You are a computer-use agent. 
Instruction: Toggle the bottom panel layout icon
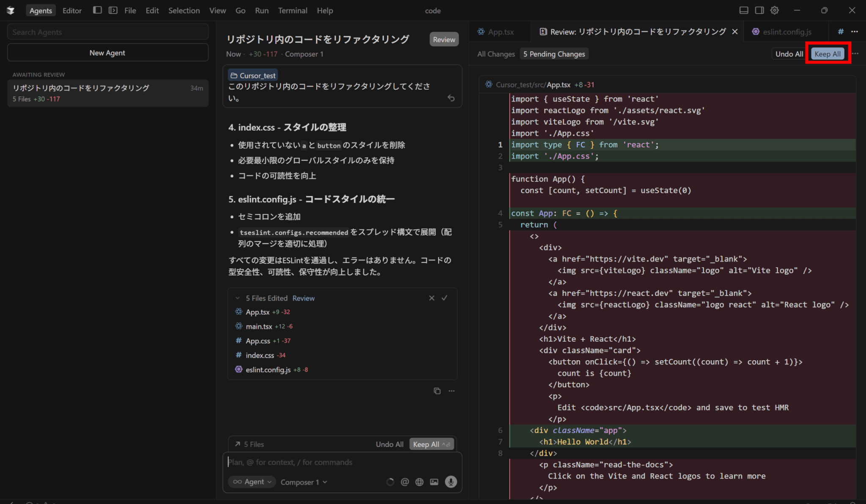pyautogui.click(x=744, y=10)
